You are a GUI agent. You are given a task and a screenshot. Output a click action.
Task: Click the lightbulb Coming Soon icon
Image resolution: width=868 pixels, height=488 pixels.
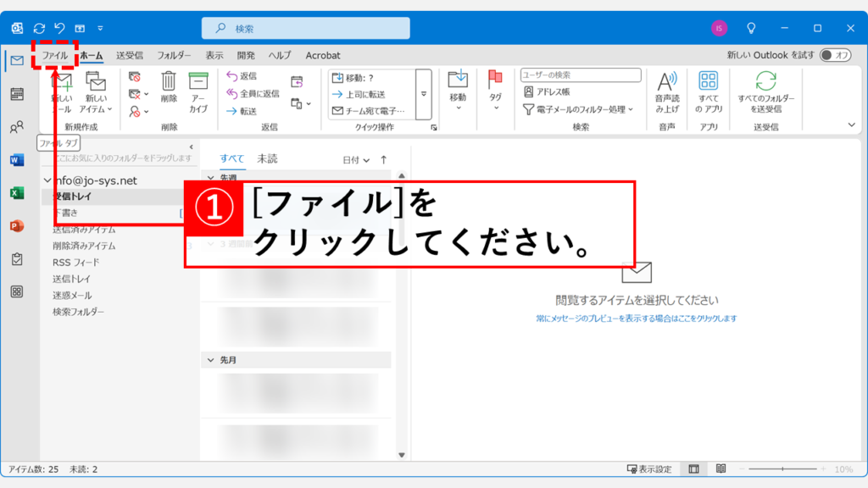tap(751, 28)
